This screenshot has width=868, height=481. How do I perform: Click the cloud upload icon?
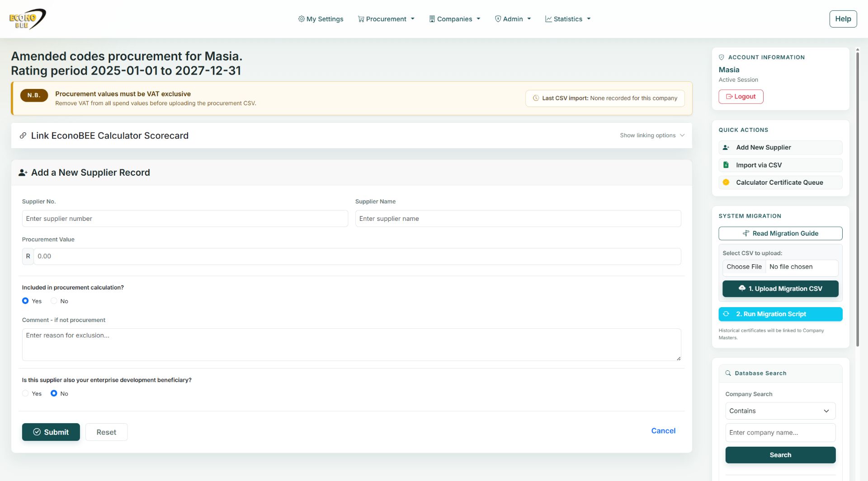coord(742,288)
